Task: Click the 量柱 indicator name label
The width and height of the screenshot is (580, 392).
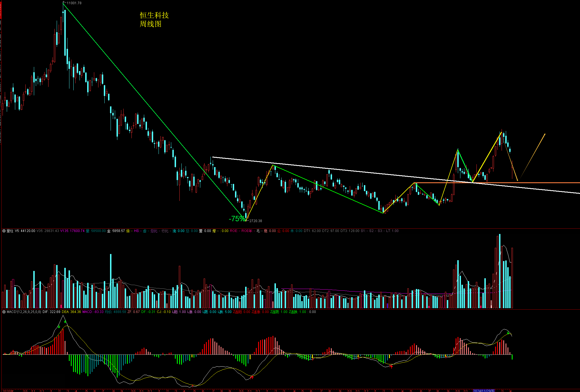Action: [10, 231]
